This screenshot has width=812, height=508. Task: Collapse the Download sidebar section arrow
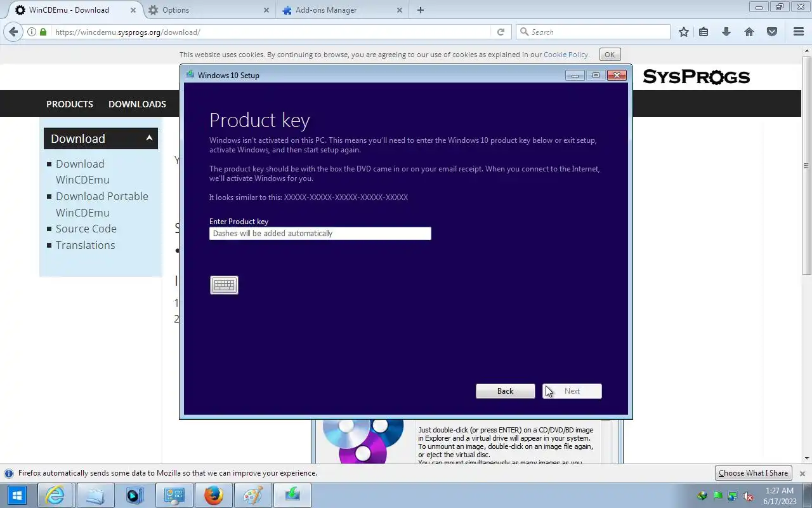[x=149, y=138]
